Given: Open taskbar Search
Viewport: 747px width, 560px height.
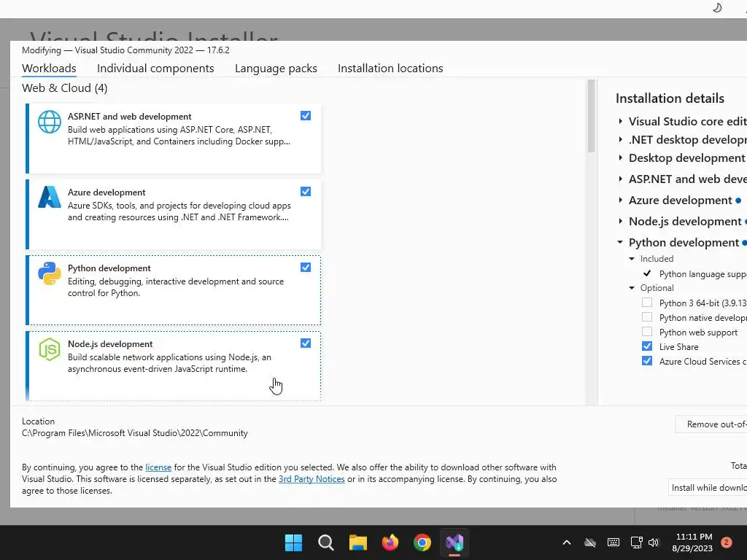Looking at the screenshot, I should click(326, 542).
